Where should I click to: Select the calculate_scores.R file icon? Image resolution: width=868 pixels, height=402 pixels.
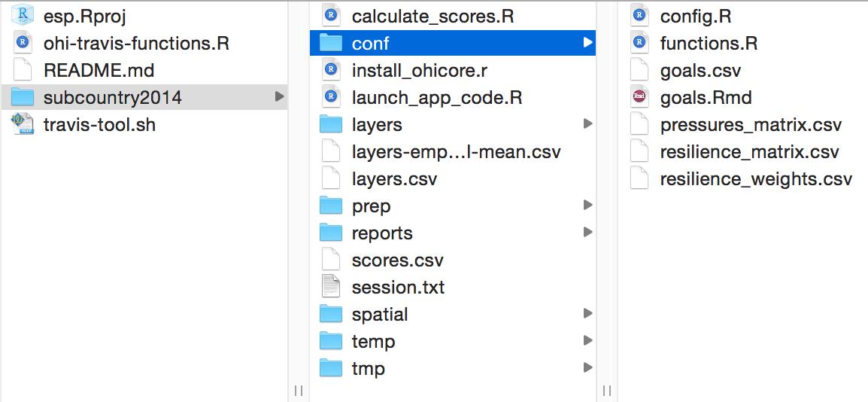(x=331, y=16)
